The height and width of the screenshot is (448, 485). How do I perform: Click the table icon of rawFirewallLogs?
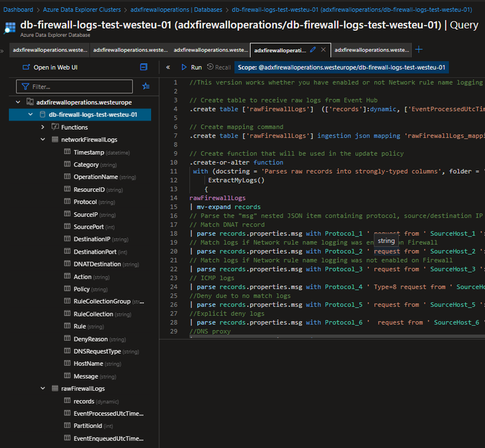point(55,388)
